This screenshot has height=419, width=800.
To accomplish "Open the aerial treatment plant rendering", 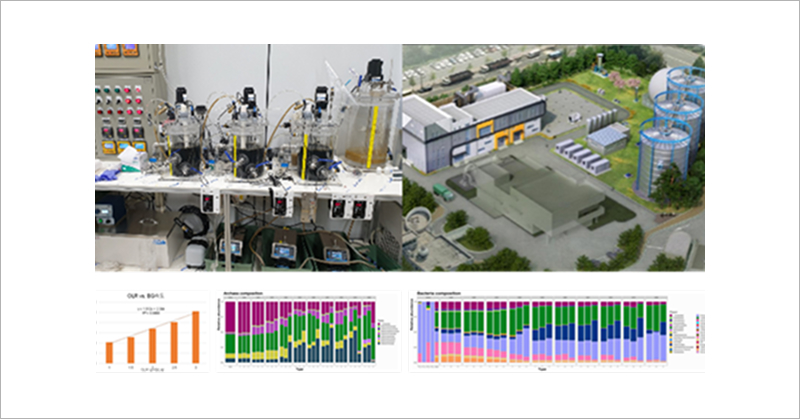I will coord(552,157).
